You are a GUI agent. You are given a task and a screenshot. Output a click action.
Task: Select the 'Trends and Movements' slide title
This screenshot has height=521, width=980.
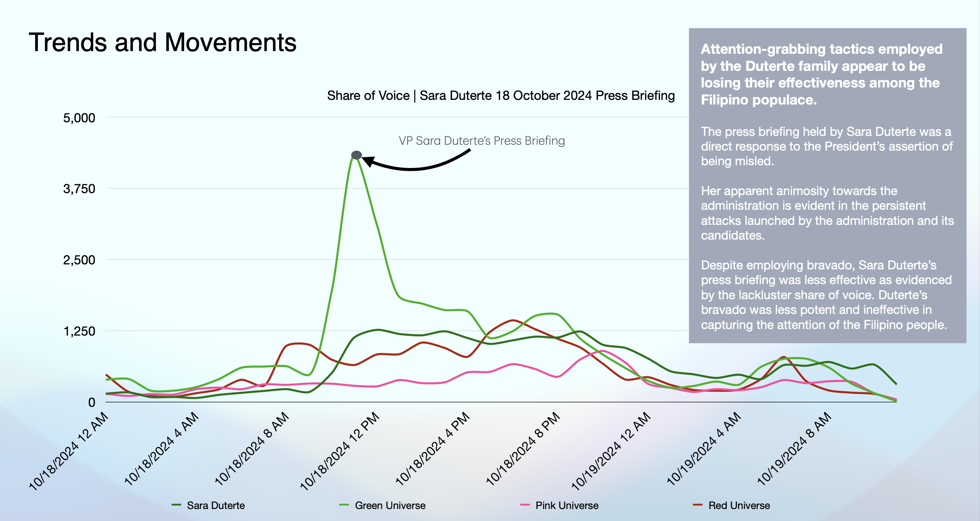[x=163, y=42]
